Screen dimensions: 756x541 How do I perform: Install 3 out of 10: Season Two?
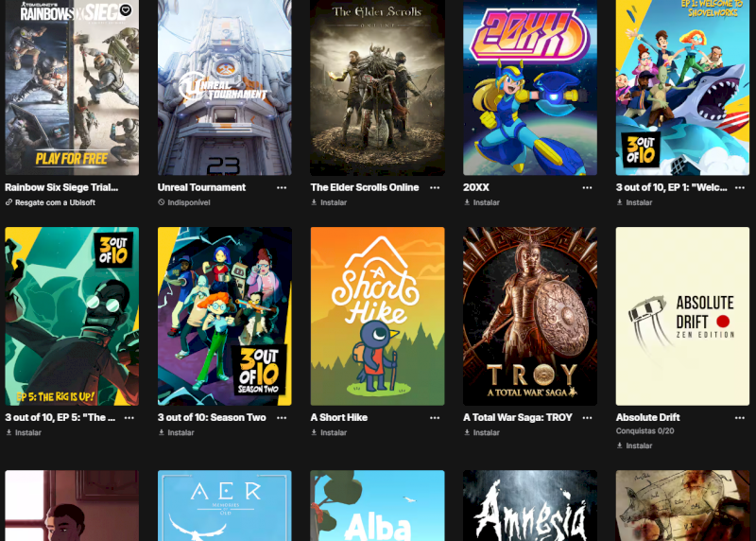177,433
